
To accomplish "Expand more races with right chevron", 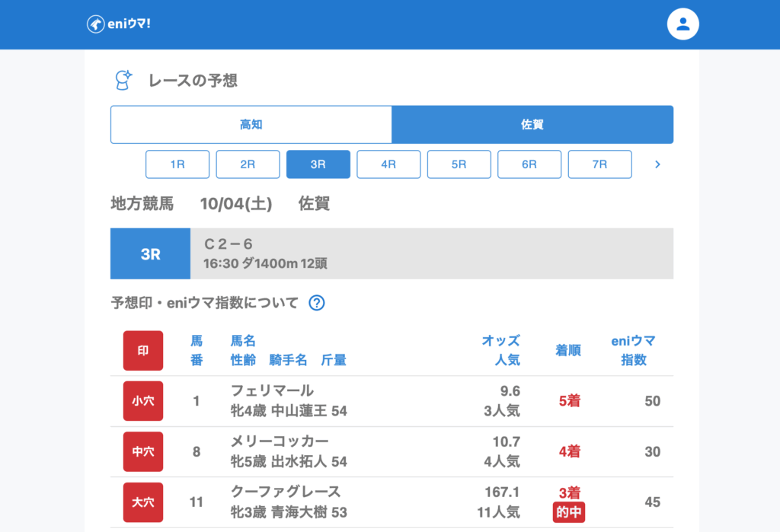I will click(x=657, y=164).
